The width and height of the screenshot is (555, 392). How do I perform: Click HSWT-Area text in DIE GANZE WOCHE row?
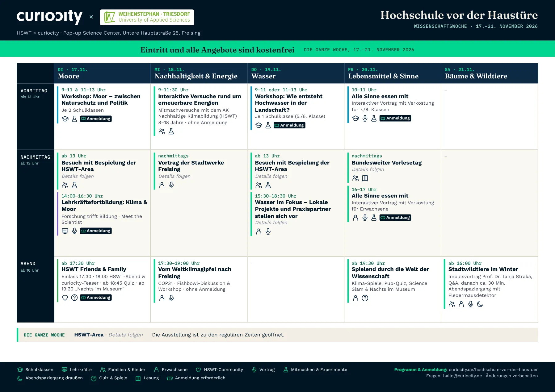pyautogui.click(x=89, y=335)
